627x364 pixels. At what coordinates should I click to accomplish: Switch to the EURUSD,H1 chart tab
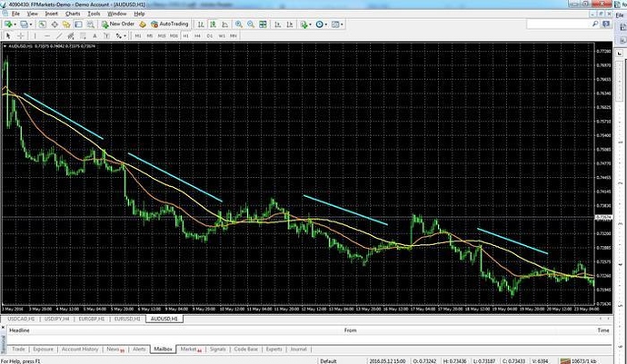(x=127, y=319)
